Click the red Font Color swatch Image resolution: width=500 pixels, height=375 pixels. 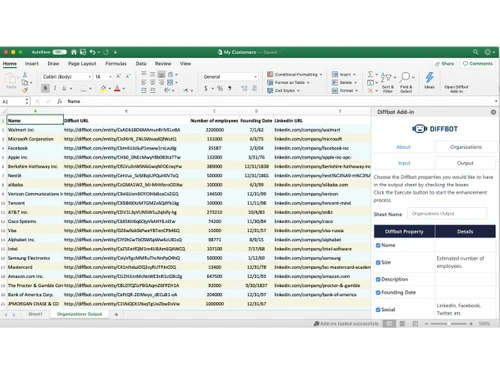point(117,89)
